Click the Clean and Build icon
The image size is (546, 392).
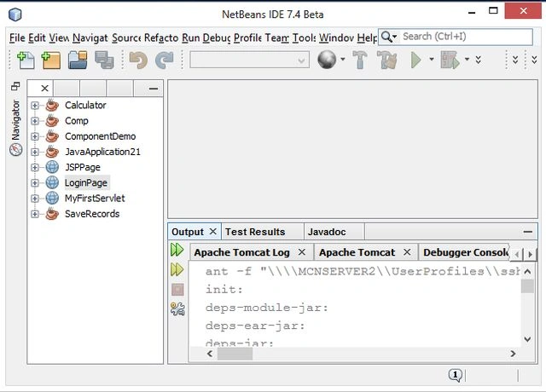click(x=386, y=60)
